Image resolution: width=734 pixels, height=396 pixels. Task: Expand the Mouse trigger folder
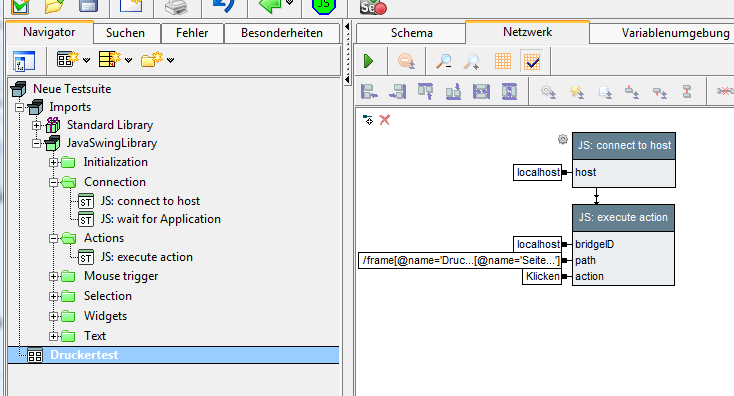(x=53, y=277)
